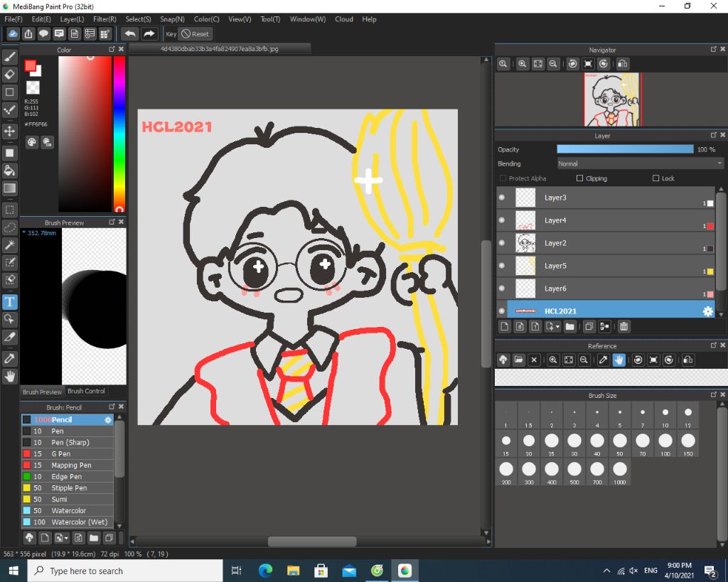
Task: Expand the add layer dropdown arrow
Action: click(x=557, y=327)
